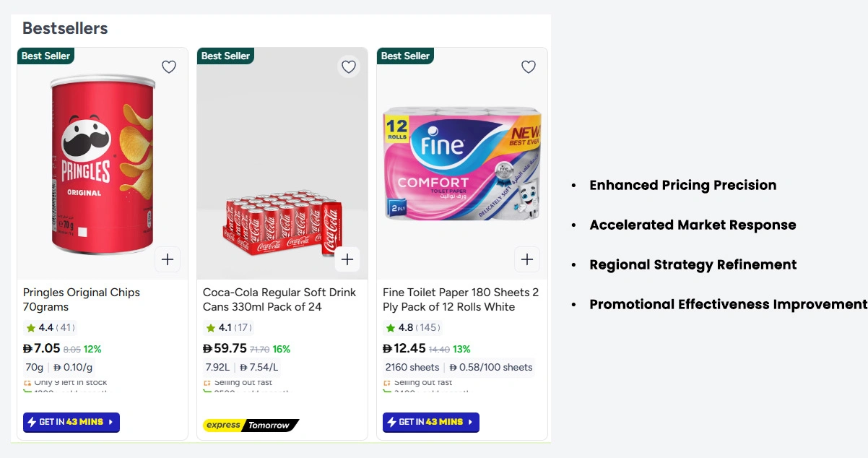Favorite the Pringles Original Chips product

pyautogui.click(x=169, y=67)
